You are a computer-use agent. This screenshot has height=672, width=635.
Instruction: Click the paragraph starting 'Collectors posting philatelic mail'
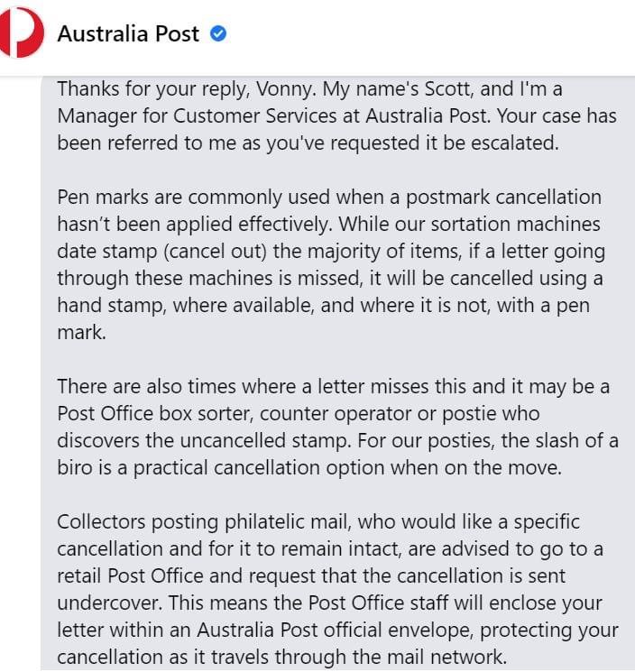337,589
